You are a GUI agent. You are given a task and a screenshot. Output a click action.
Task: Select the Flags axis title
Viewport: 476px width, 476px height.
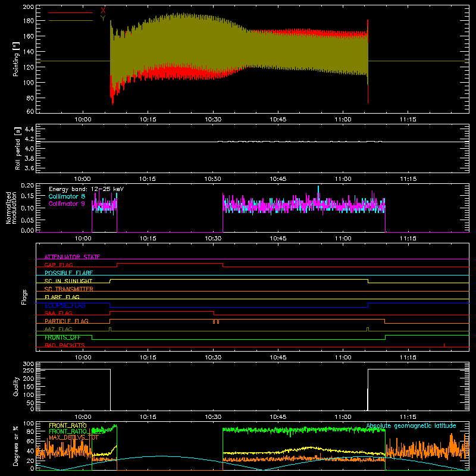24,297
